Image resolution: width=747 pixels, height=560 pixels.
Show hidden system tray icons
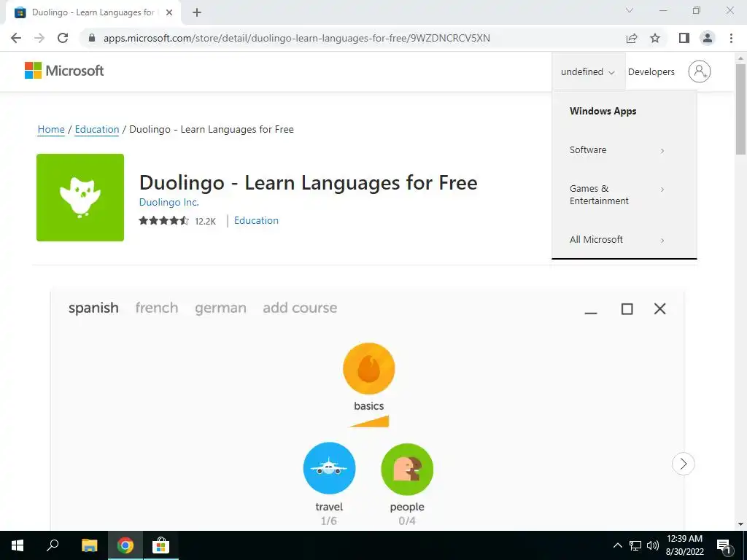(617, 545)
